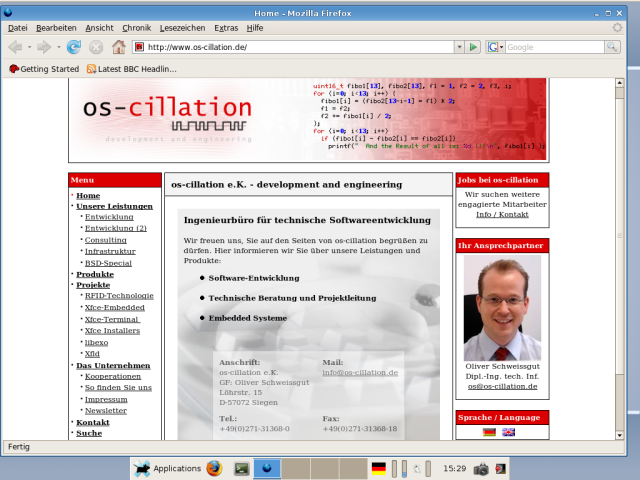This screenshot has width=640, height=480.
Task: Click the site favicon in the address bar
Action: click(140, 47)
